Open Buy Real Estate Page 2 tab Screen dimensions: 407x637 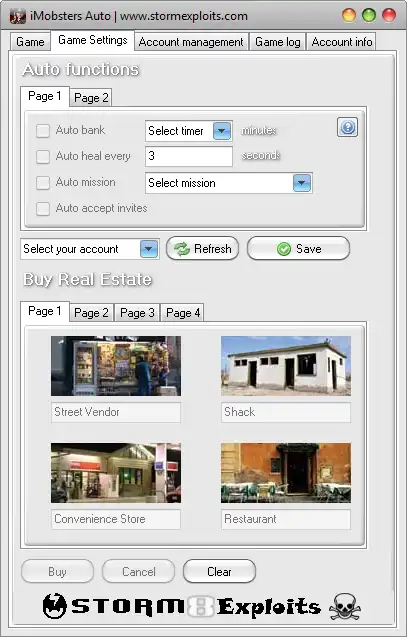tap(91, 313)
